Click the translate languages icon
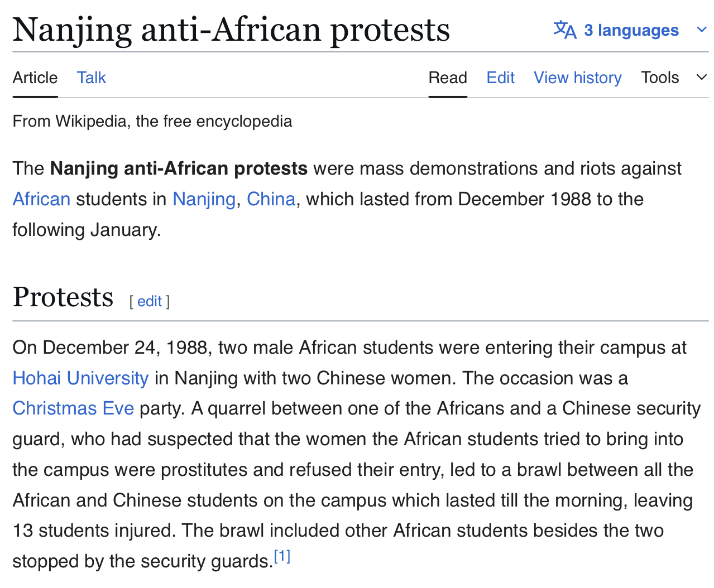714x588 pixels. 564,30
